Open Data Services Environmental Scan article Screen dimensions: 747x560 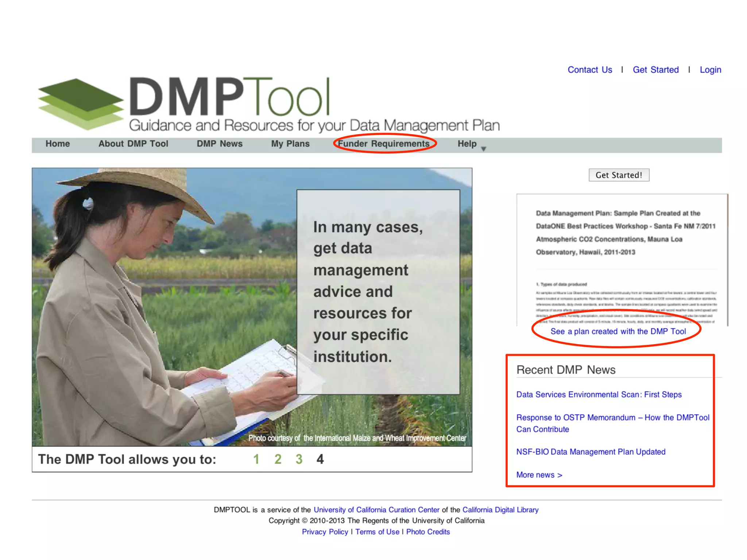pyautogui.click(x=599, y=394)
